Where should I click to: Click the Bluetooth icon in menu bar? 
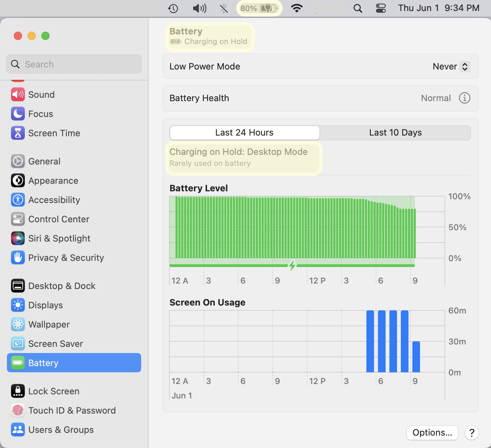tap(224, 8)
